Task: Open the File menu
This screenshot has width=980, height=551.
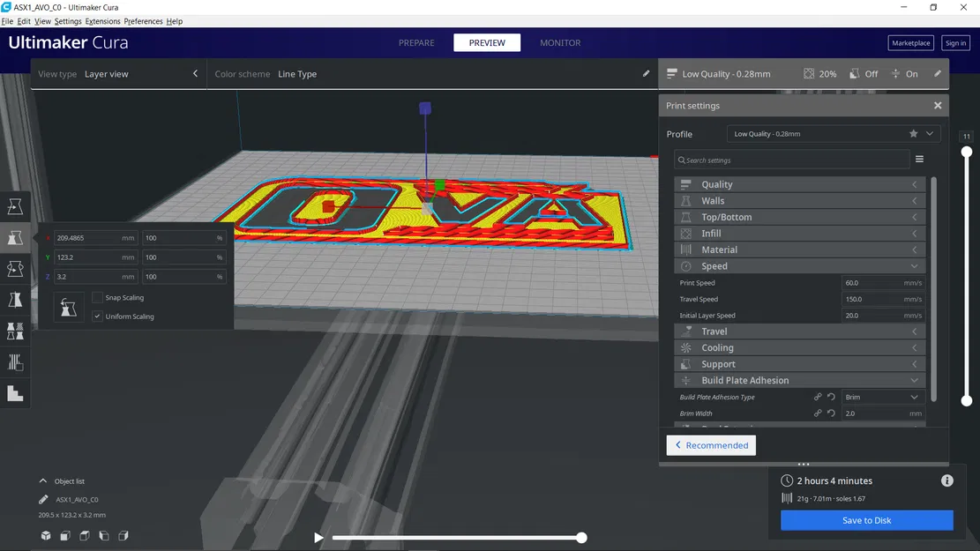Action: tap(7, 21)
